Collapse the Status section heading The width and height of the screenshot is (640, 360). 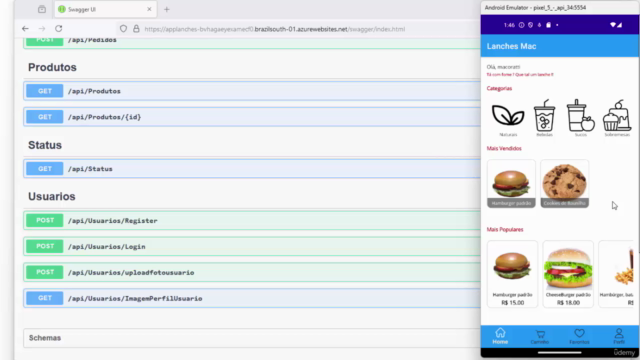pos(45,145)
